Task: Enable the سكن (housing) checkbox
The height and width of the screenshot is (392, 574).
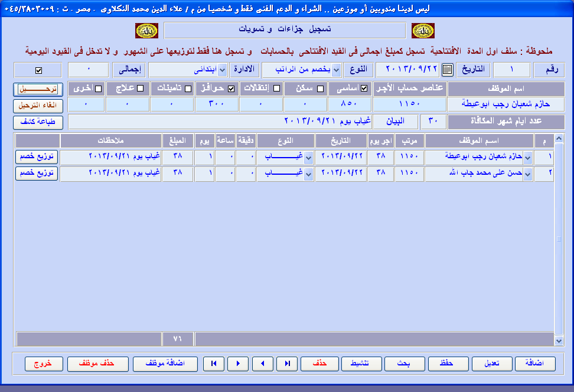Action: (x=321, y=89)
